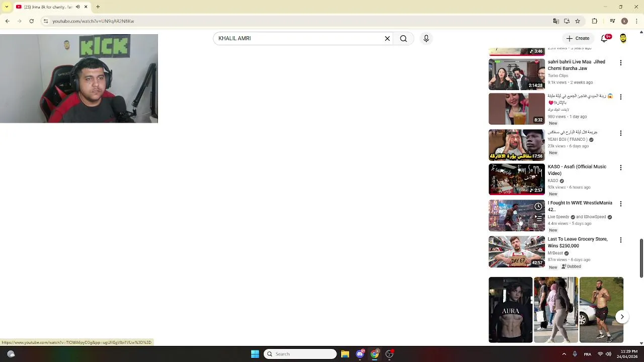Bookmark this page with the star icon

[x=578, y=21]
